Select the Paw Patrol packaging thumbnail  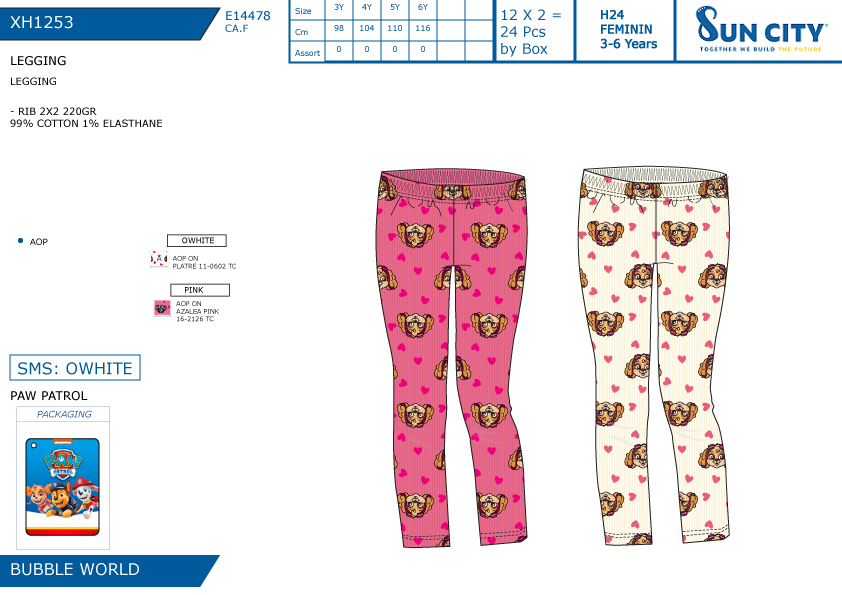[x=63, y=487]
